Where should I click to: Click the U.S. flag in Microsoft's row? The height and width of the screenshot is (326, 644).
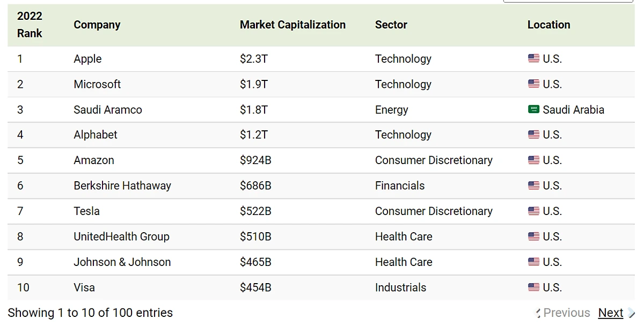click(x=533, y=84)
